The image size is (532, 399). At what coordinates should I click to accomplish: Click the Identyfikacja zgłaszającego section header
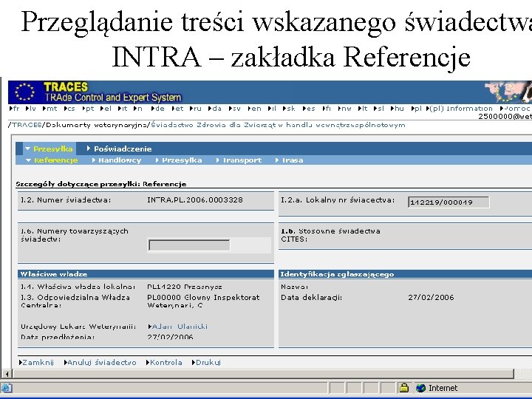405,274
